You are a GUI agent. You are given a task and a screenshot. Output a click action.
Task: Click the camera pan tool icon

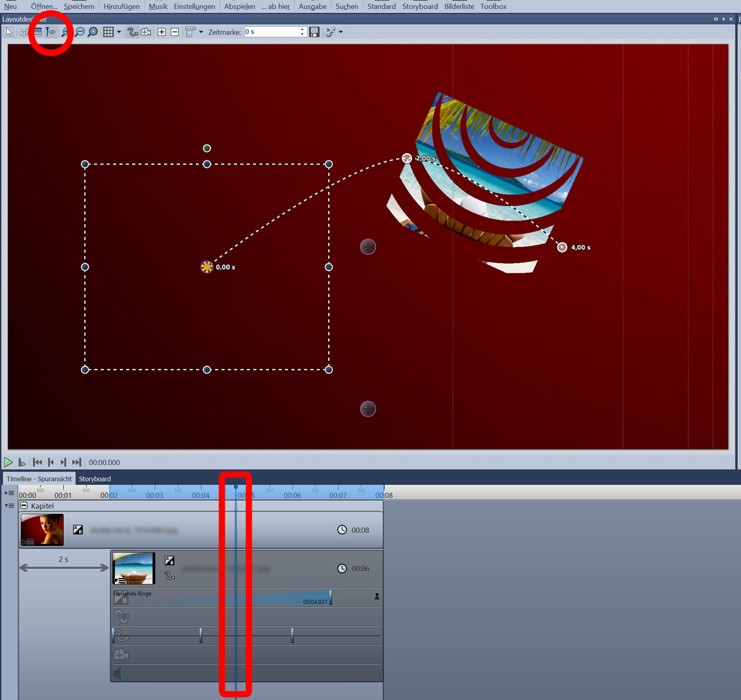tap(146, 32)
